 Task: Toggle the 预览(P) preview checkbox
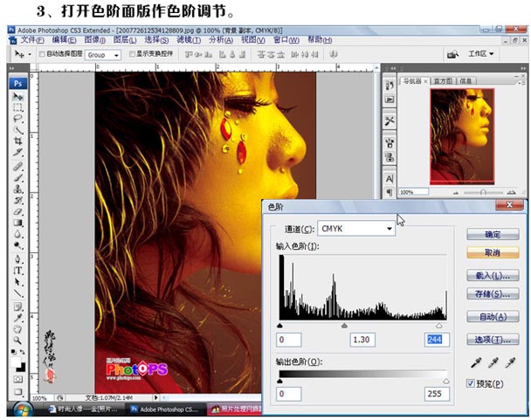pos(471,383)
